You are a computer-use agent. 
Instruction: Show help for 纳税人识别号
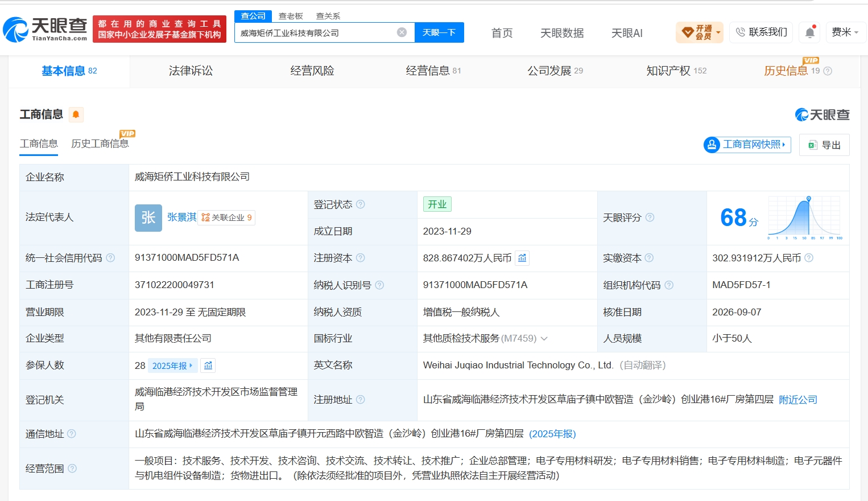coord(379,285)
